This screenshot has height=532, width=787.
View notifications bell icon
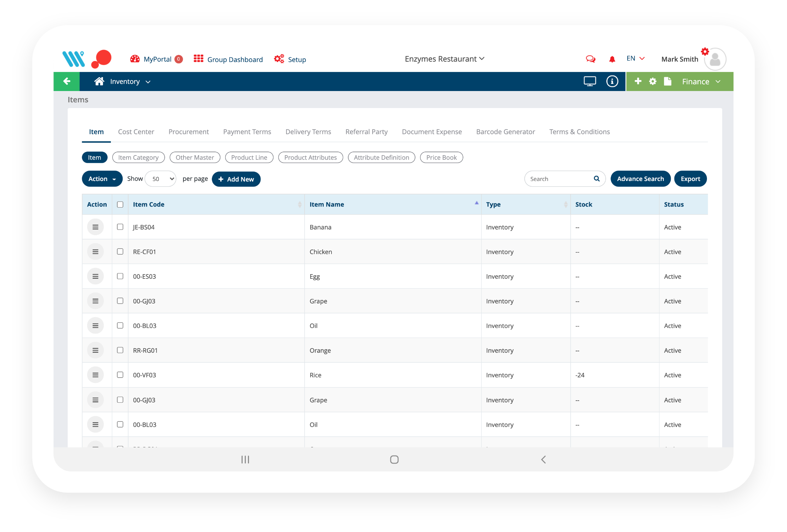[612, 59]
